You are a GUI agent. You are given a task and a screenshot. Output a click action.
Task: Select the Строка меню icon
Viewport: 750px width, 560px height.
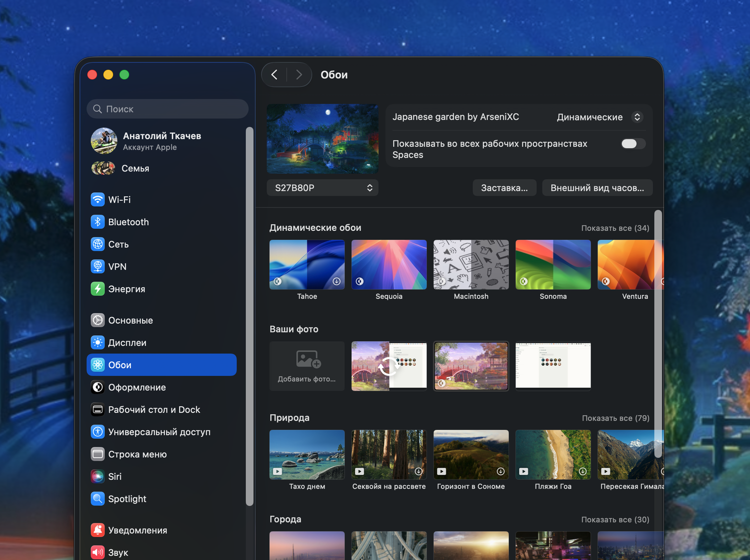97,454
